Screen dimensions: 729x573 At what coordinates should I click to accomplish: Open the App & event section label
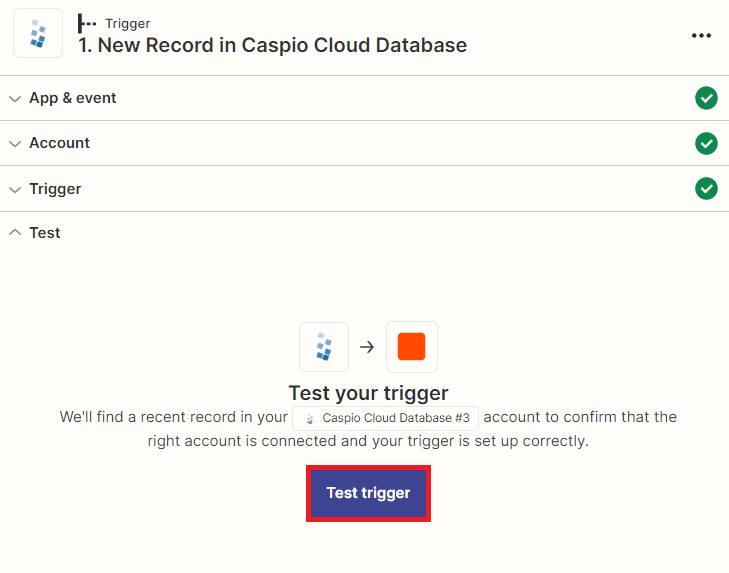click(72, 98)
